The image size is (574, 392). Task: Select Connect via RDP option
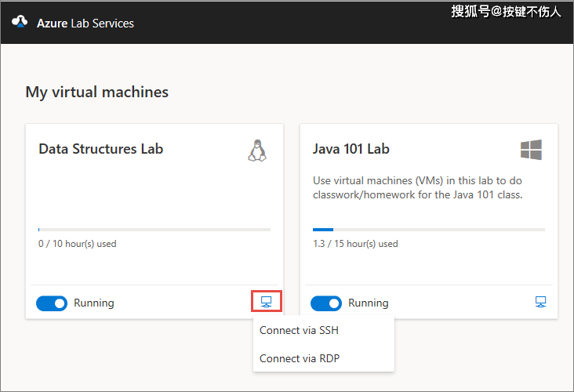pyautogui.click(x=300, y=358)
